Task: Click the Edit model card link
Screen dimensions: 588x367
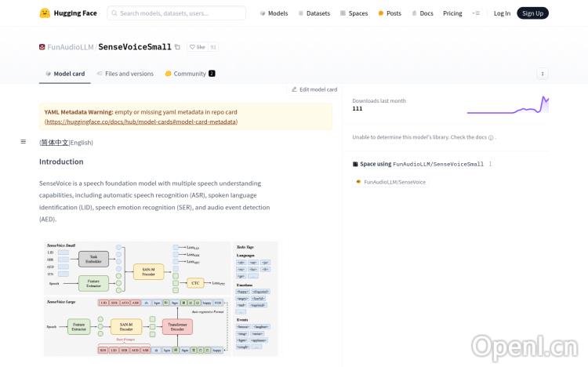Action: click(314, 89)
